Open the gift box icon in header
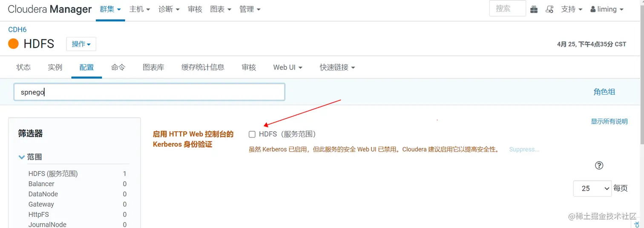 click(x=534, y=9)
